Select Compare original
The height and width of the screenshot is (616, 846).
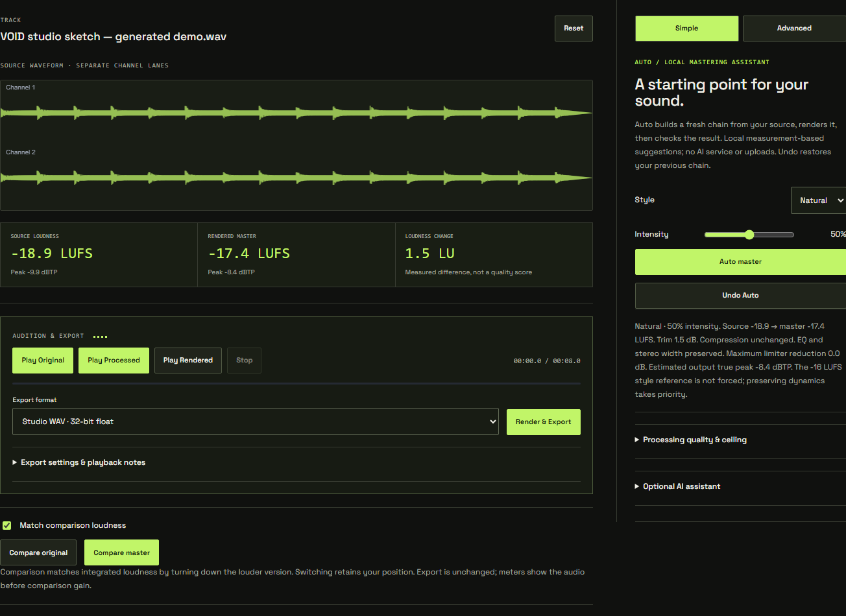[x=38, y=553]
